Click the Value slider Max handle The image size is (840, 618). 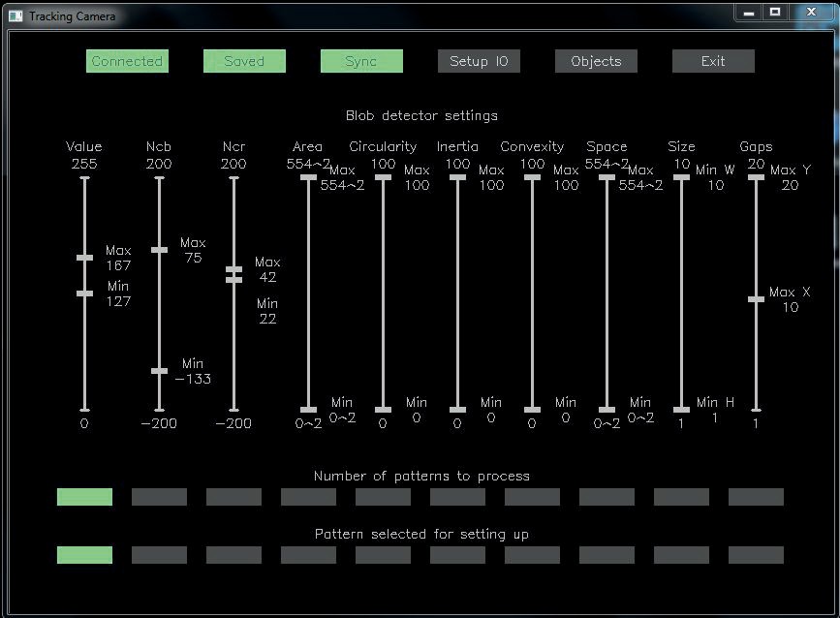85,258
